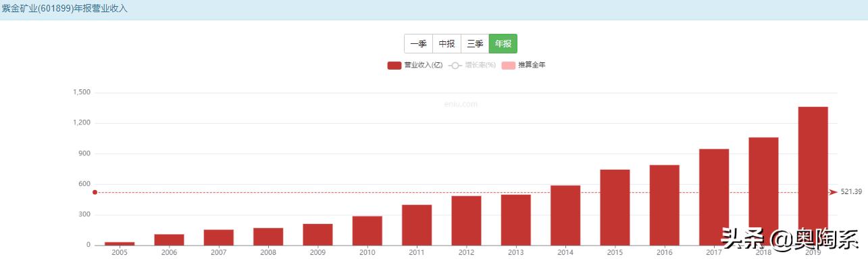The height and width of the screenshot is (259, 868).
Task: Click the average line start dot marker
Action: (95, 192)
